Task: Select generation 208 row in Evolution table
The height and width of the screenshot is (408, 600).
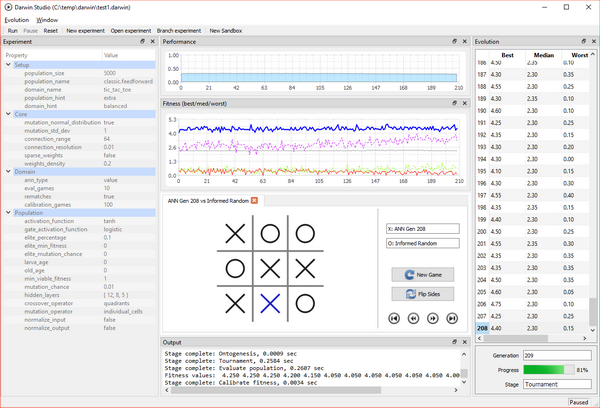Action: (x=532, y=328)
